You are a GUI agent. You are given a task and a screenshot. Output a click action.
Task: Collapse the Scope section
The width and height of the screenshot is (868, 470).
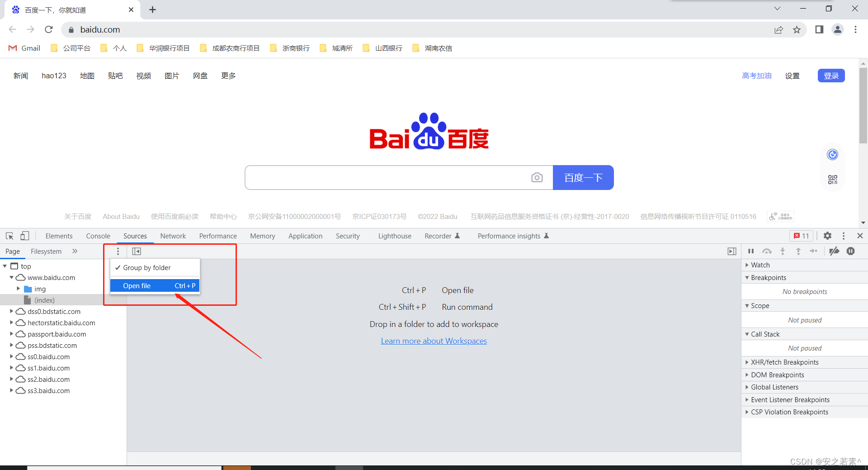point(805,306)
